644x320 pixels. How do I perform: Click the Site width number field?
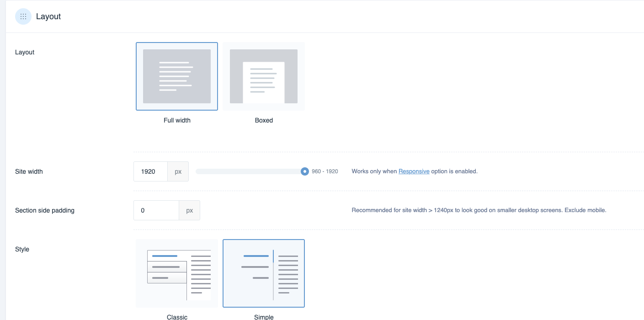coord(151,171)
